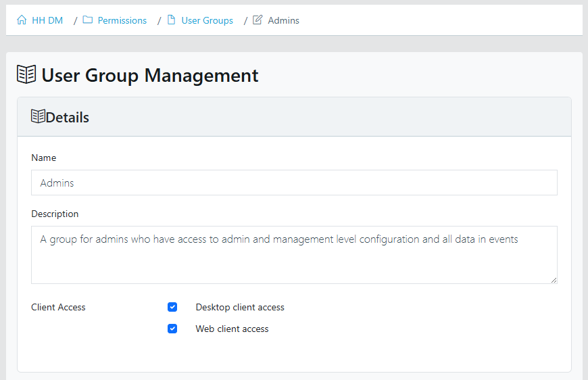Screen dimensions: 588x380
Task: Click the folder icon beside Permissions
Action: click(x=88, y=20)
